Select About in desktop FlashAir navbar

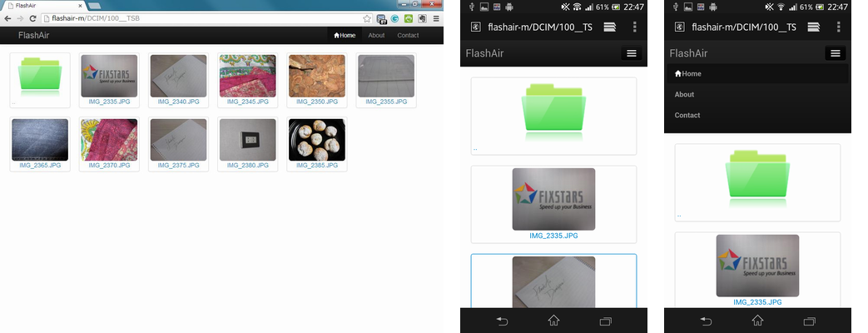click(376, 36)
